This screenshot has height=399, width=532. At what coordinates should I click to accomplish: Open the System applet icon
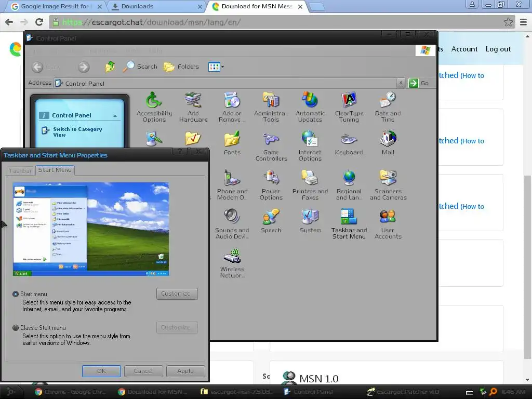310,221
